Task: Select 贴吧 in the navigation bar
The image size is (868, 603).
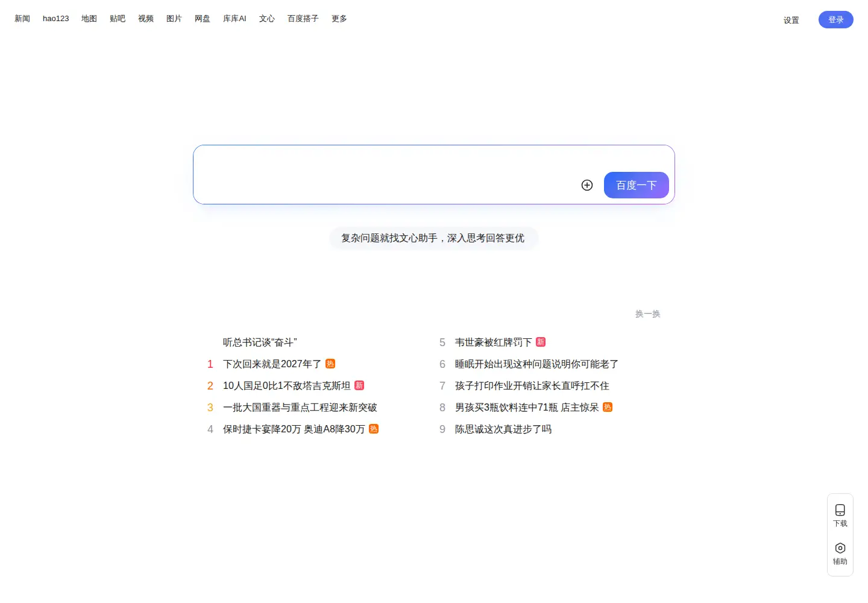Action: pyautogui.click(x=118, y=19)
